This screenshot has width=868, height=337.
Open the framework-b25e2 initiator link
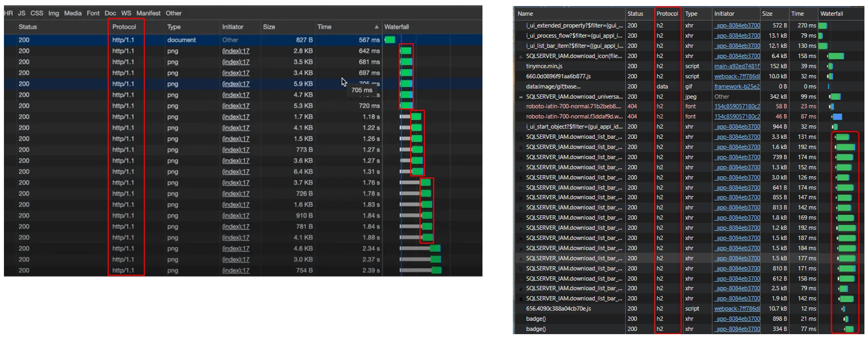point(737,87)
